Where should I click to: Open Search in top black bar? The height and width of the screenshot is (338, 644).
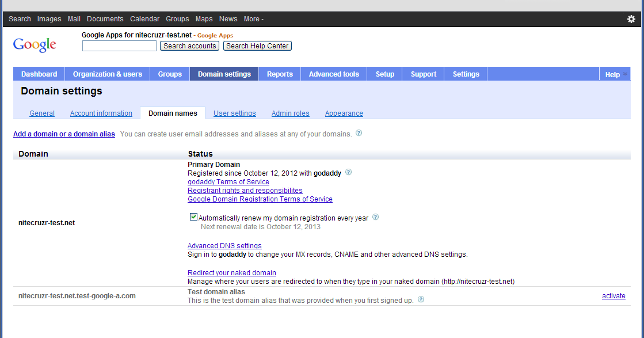20,19
